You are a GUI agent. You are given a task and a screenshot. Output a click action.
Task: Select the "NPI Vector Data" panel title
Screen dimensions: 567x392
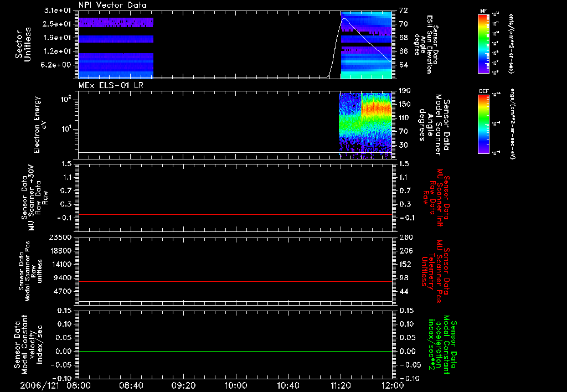pyautogui.click(x=112, y=5)
